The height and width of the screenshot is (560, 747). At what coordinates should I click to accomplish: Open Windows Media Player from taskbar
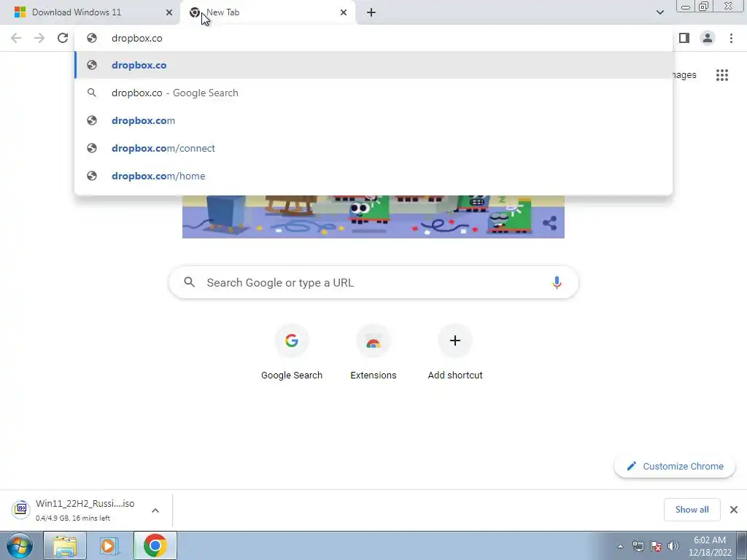tap(109, 545)
